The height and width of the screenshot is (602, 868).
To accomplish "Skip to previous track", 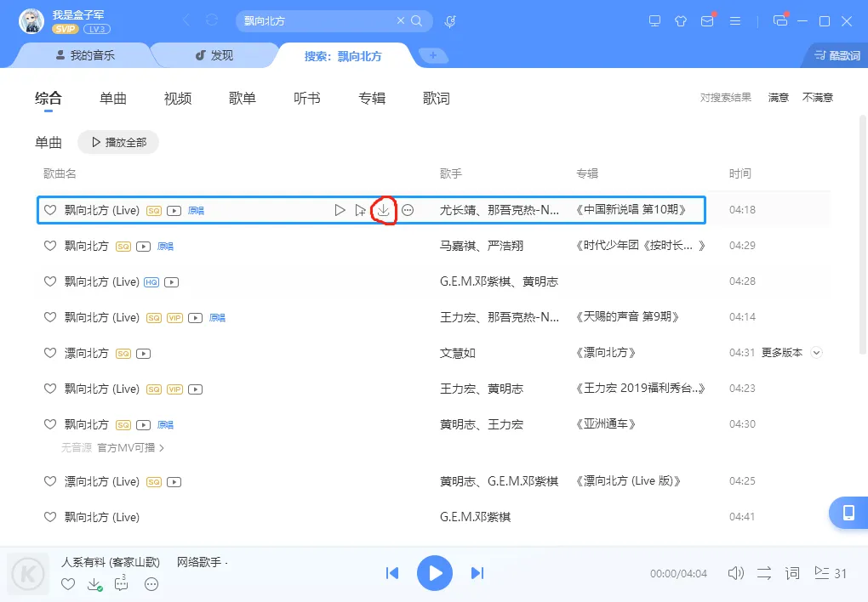I will click(392, 573).
